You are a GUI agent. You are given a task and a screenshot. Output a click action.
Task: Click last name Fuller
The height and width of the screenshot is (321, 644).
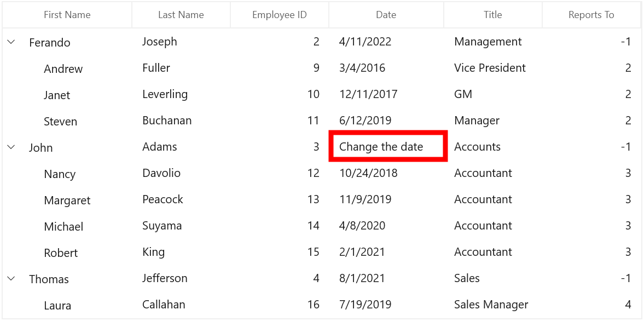click(156, 68)
